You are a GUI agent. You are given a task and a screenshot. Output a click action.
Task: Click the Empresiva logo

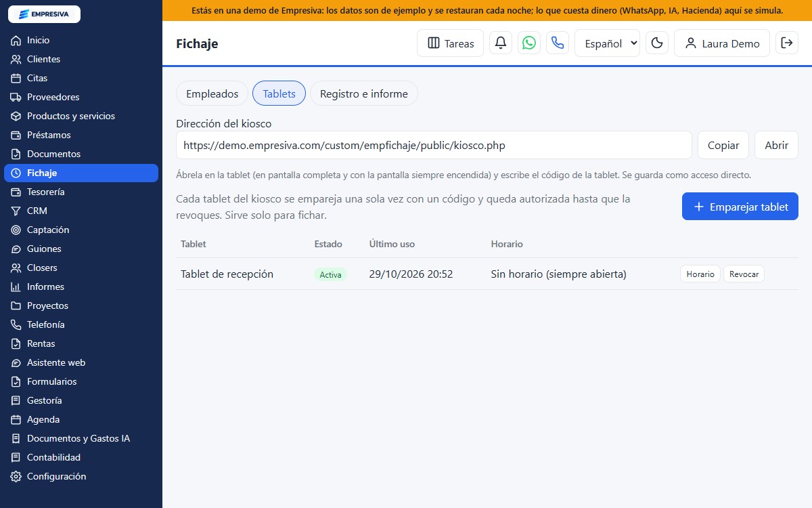click(x=44, y=14)
